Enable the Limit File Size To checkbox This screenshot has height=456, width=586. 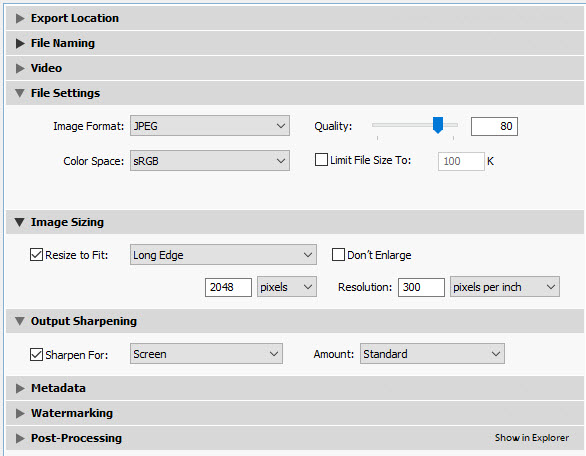(321, 160)
